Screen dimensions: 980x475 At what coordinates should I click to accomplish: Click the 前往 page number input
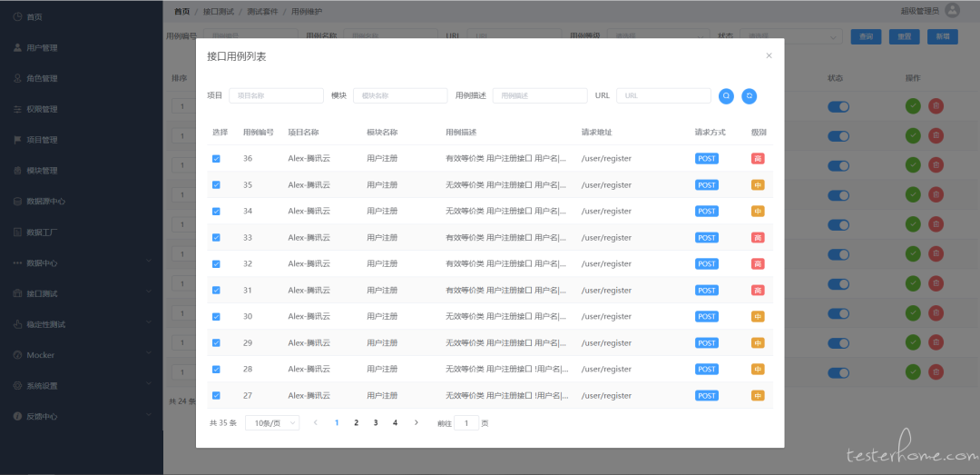(x=466, y=423)
